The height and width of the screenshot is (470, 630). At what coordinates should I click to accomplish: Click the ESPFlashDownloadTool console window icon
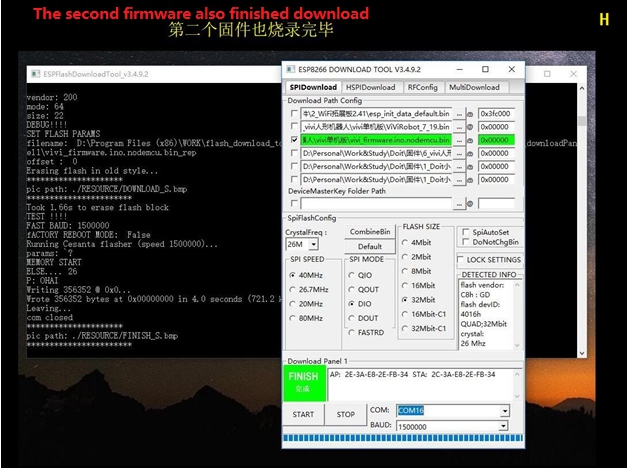[36, 74]
